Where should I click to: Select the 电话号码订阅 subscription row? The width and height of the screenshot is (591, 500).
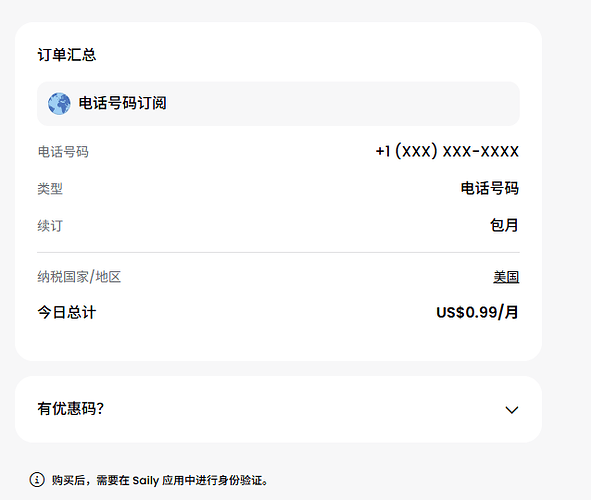(x=279, y=104)
